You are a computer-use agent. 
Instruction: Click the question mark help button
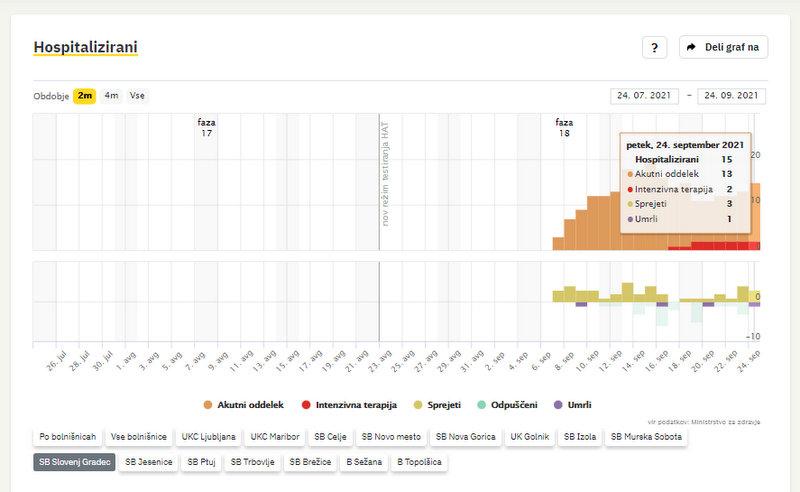point(654,47)
